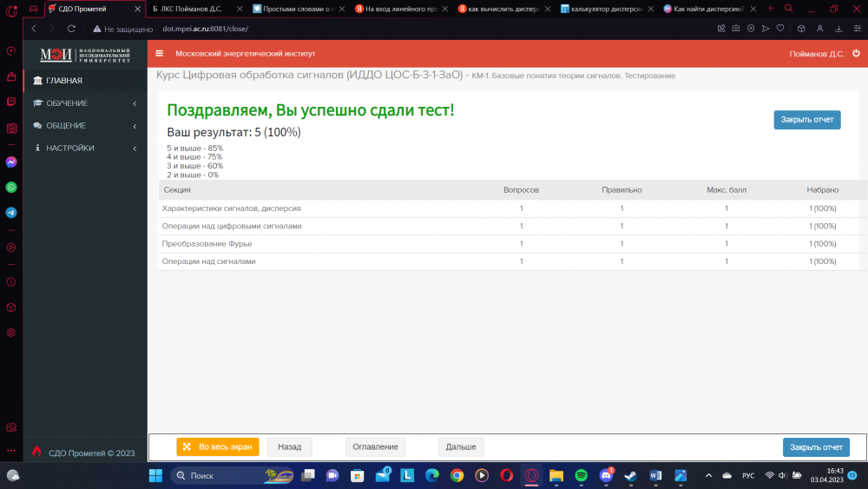The image size is (868, 489).
Task: Reload the page
Action: pyautogui.click(x=71, y=29)
